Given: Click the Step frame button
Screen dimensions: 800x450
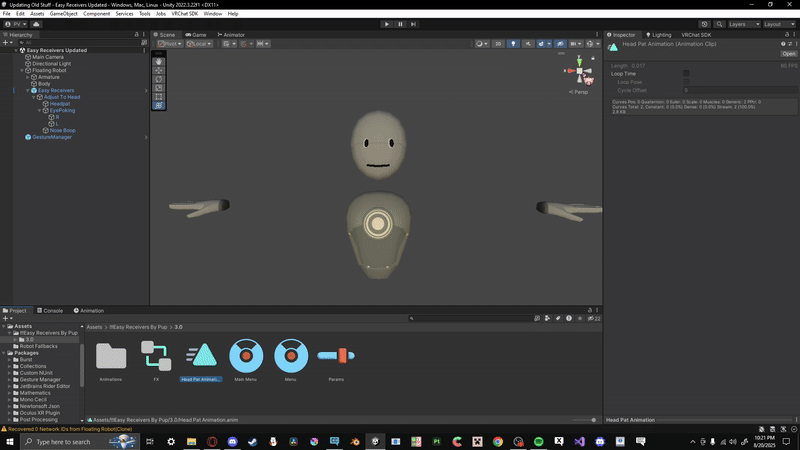Looking at the screenshot, I should coord(413,24).
